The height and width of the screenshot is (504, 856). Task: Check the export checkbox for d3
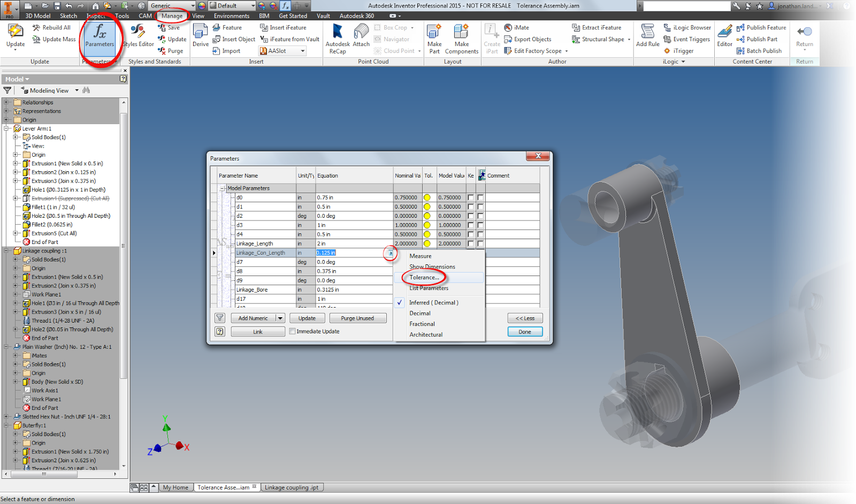(480, 225)
